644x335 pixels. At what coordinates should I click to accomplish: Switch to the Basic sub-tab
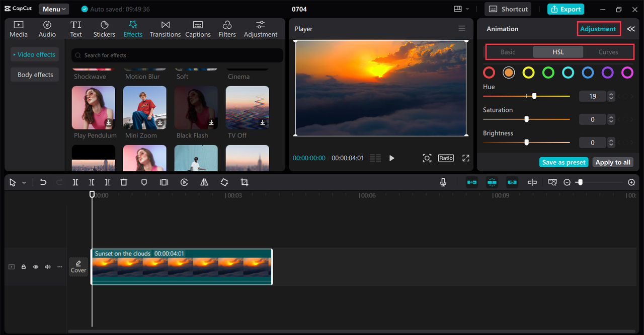click(x=508, y=52)
